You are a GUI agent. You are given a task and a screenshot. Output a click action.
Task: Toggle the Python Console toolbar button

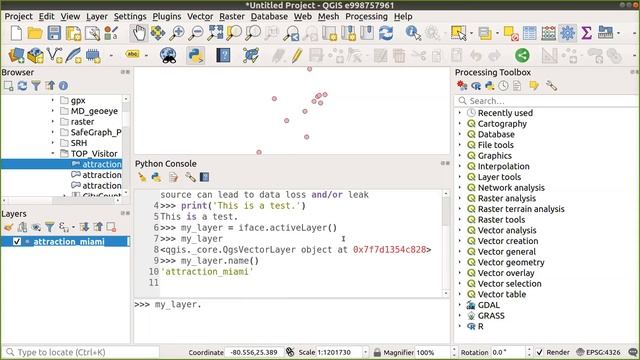coord(196,55)
